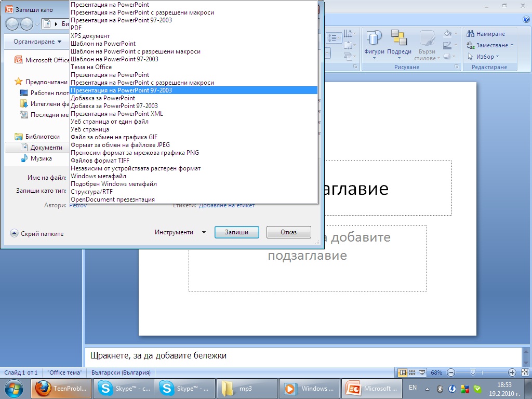This screenshot has width=532, height=399.
Task: Click the Добавяне на етикет link
Action: [227, 205]
